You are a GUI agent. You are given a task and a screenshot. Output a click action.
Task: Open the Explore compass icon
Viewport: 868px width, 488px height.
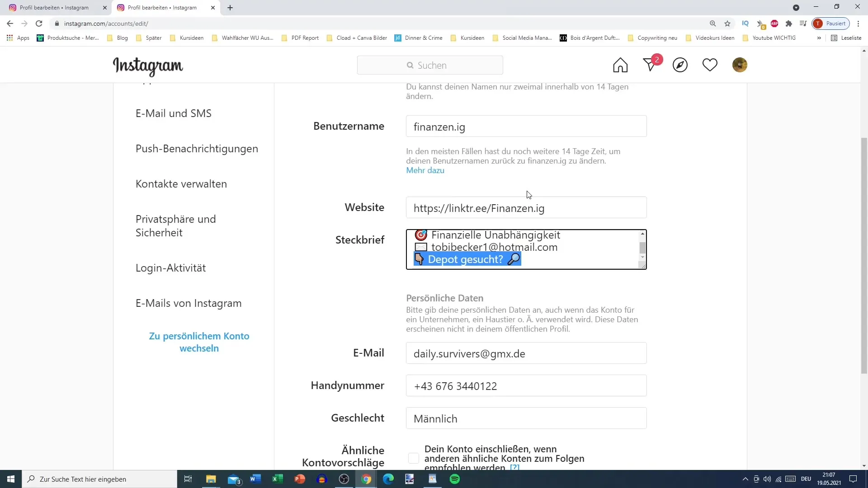pyautogui.click(x=680, y=65)
